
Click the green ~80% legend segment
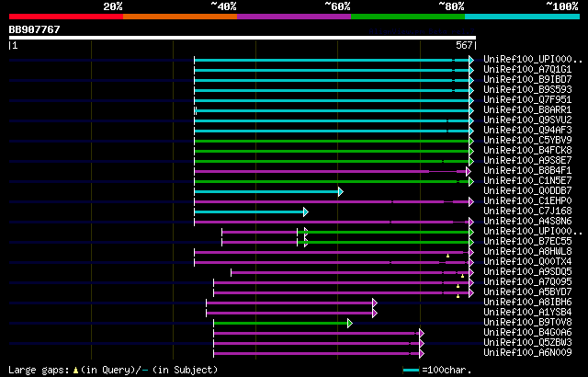pos(408,17)
